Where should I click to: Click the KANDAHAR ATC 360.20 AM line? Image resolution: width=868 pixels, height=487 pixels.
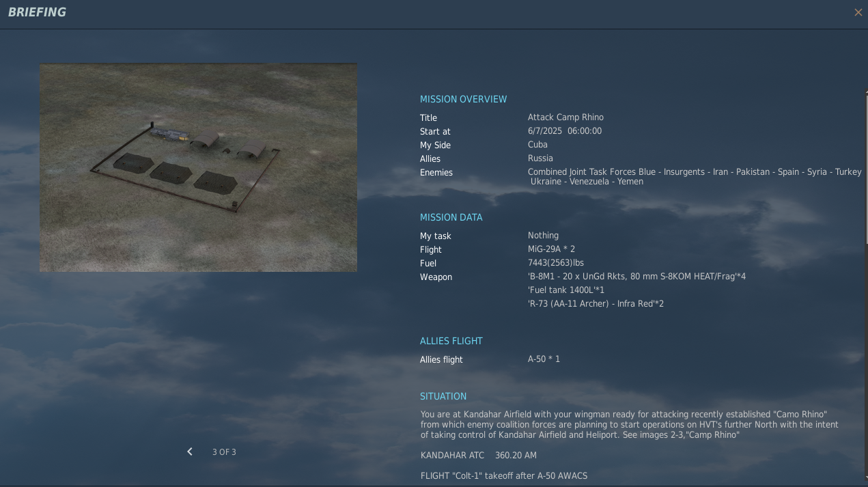click(x=478, y=456)
